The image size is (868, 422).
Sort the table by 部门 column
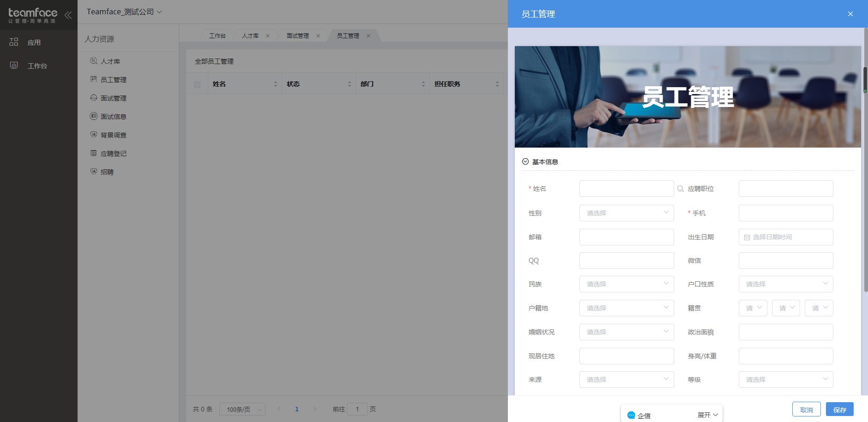click(x=423, y=84)
